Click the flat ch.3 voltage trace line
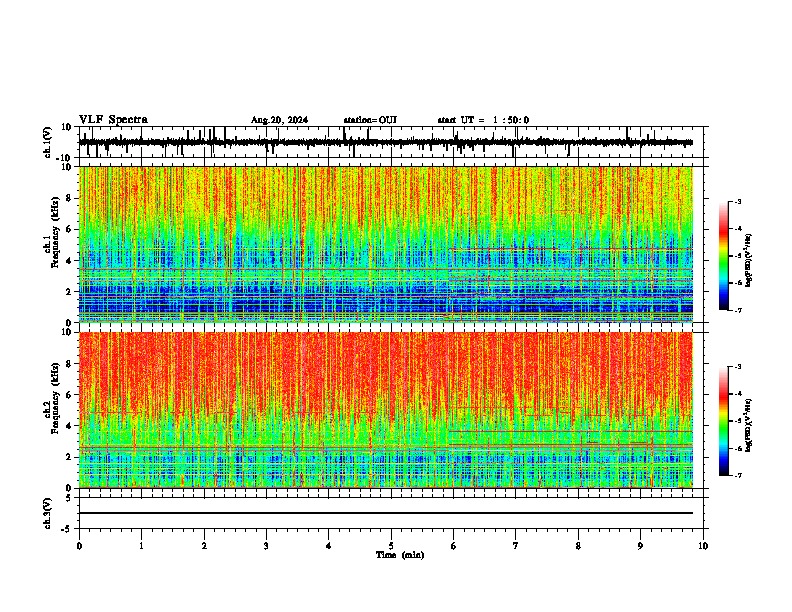Screen dimensions: 792x612 tap(386, 513)
